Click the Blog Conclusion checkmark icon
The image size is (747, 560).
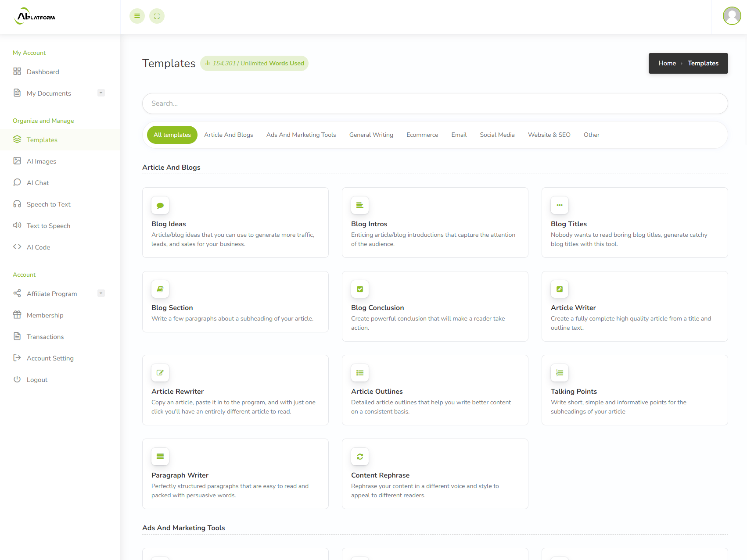(x=360, y=289)
